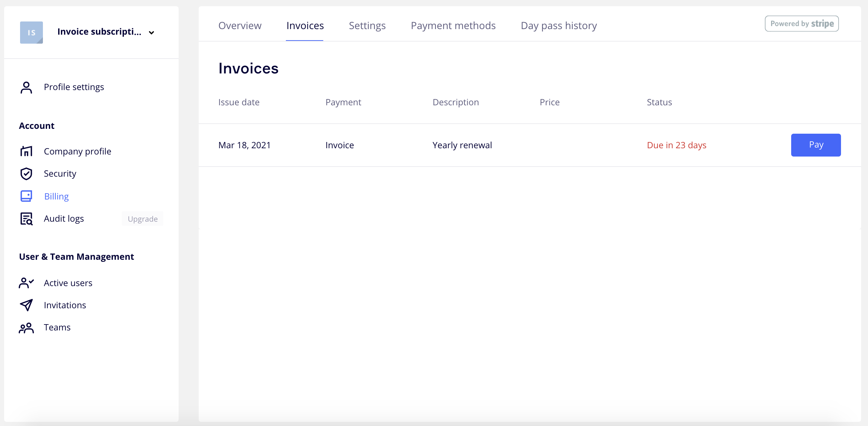This screenshot has width=868, height=426.
Task: Open the Settings tab
Action: pos(367,26)
